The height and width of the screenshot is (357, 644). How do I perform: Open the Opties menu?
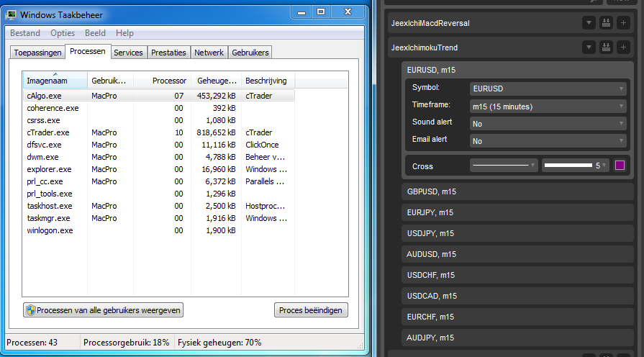63,33
